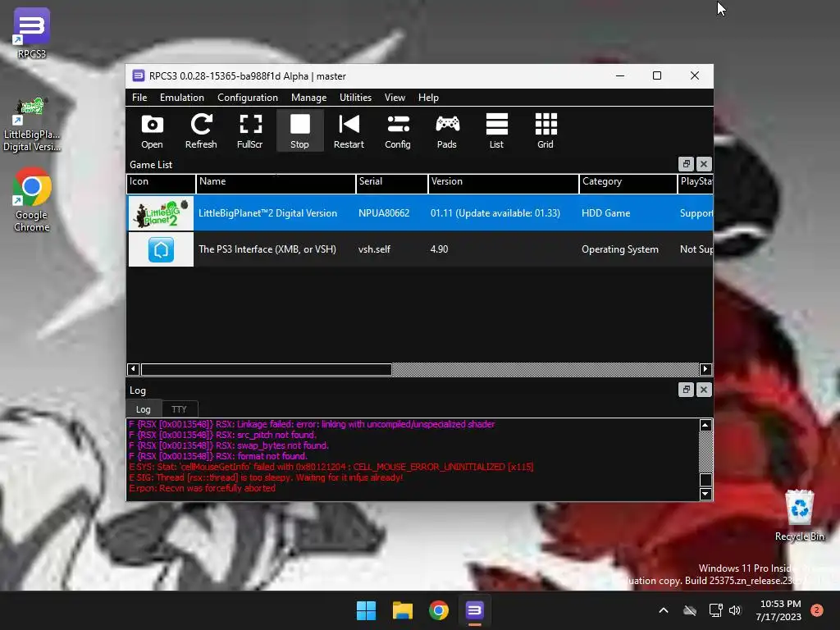
Task: Click the RPCS3 taskbar icon
Action: [475, 610]
